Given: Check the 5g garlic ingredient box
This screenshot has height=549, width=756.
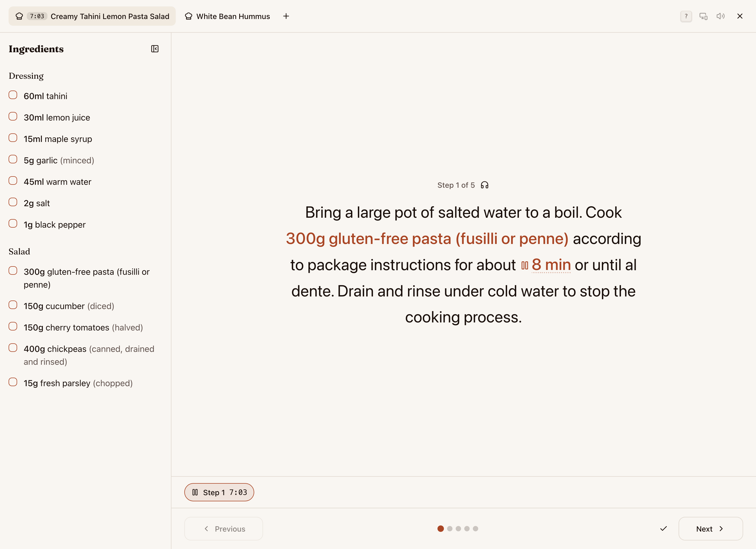Looking at the screenshot, I should (13, 159).
